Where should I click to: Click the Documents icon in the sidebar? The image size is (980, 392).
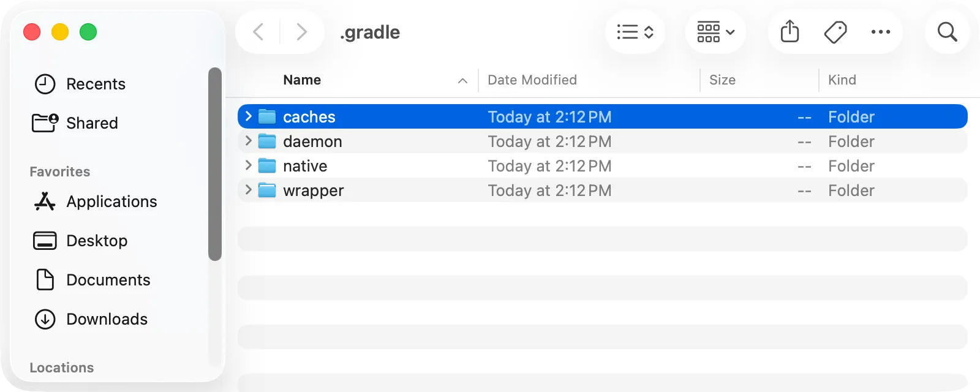click(x=45, y=280)
